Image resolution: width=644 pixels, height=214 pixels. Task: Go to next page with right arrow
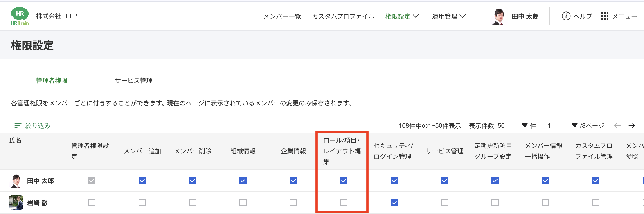click(x=632, y=125)
